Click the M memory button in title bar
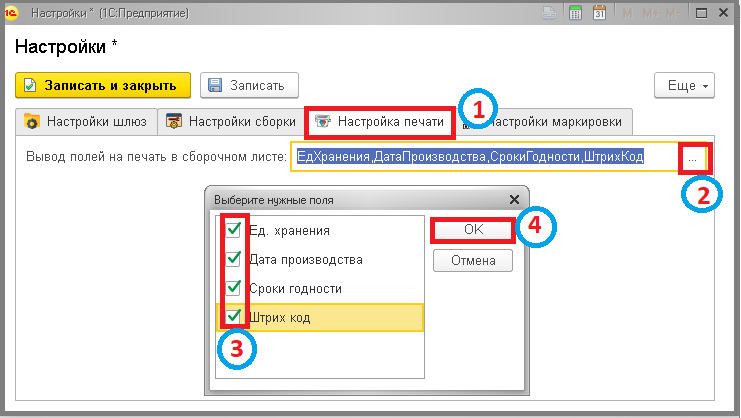The height and width of the screenshot is (418, 741). 627,14
